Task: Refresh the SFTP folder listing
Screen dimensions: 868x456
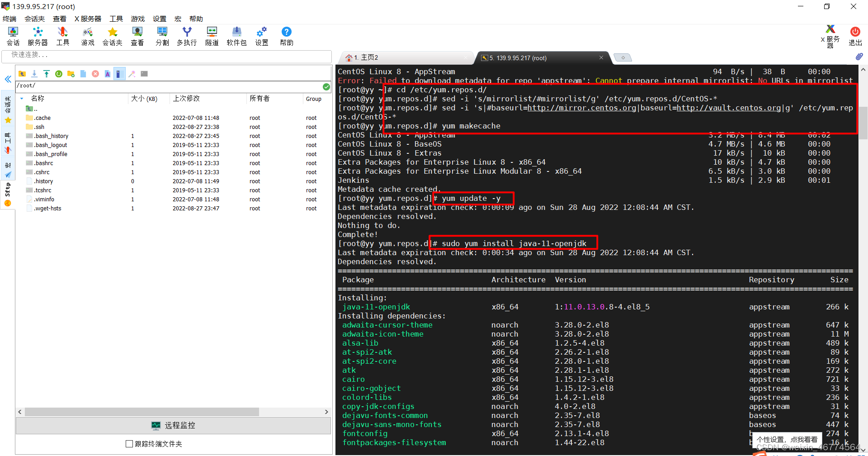Action: [x=59, y=74]
